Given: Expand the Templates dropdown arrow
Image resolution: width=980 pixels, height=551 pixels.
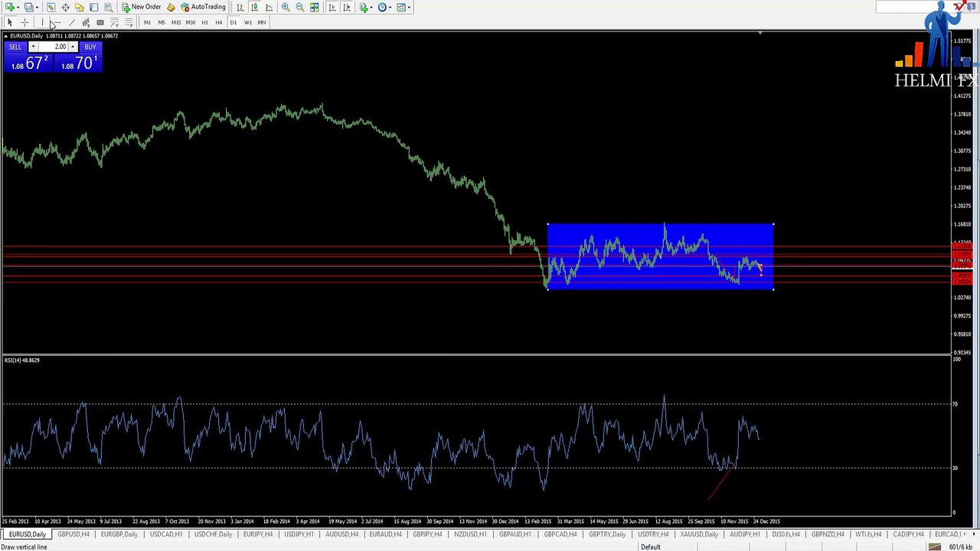Looking at the screenshot, I should 409,8.
